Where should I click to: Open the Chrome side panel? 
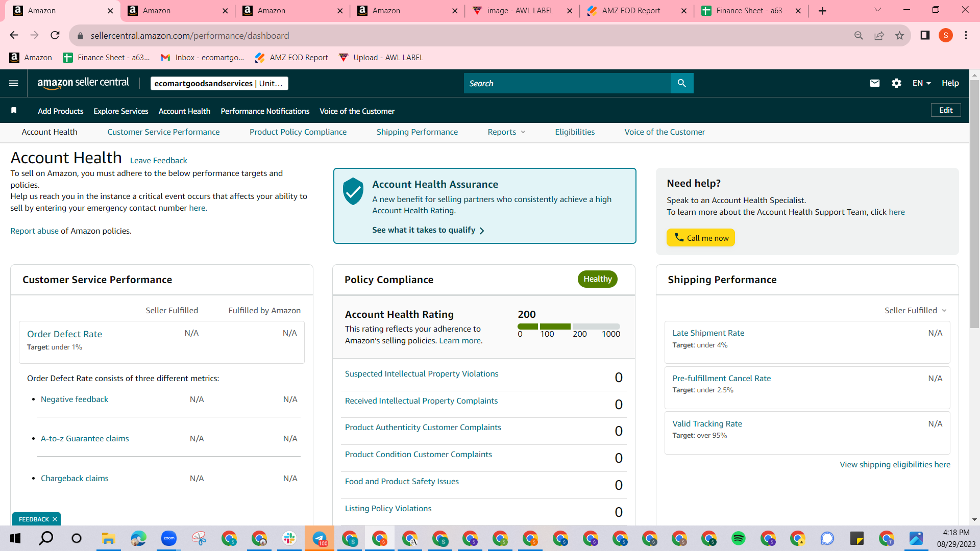(925, 35)
